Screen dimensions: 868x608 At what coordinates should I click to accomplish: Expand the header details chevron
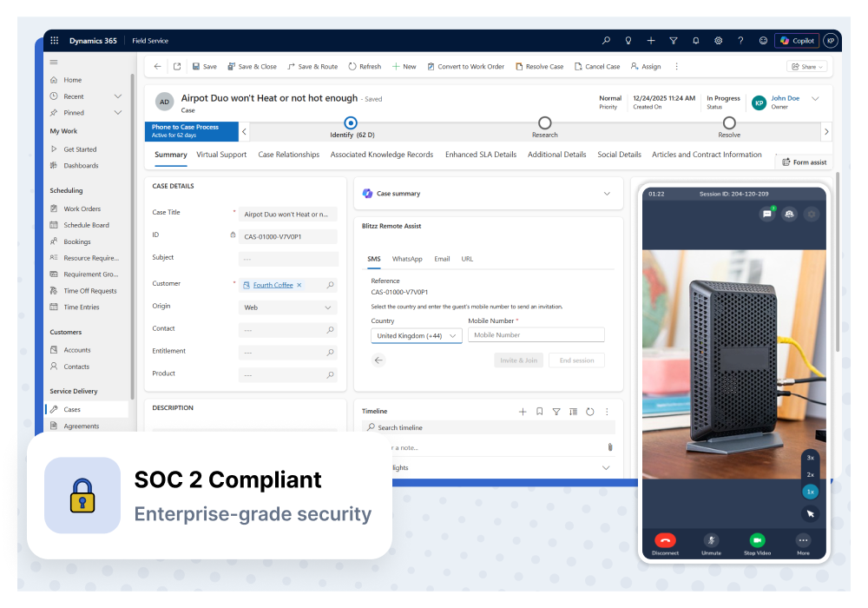click(815, 99)
